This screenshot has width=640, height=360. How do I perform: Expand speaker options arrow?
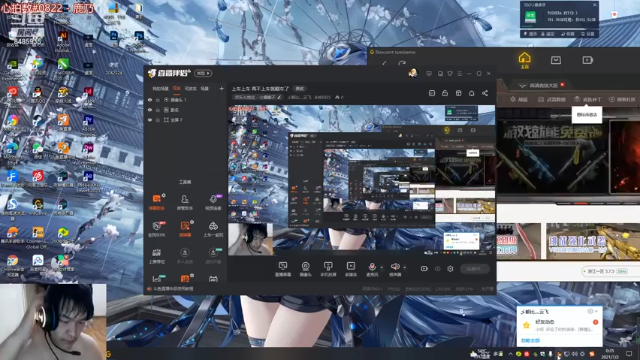pos(404,267)
